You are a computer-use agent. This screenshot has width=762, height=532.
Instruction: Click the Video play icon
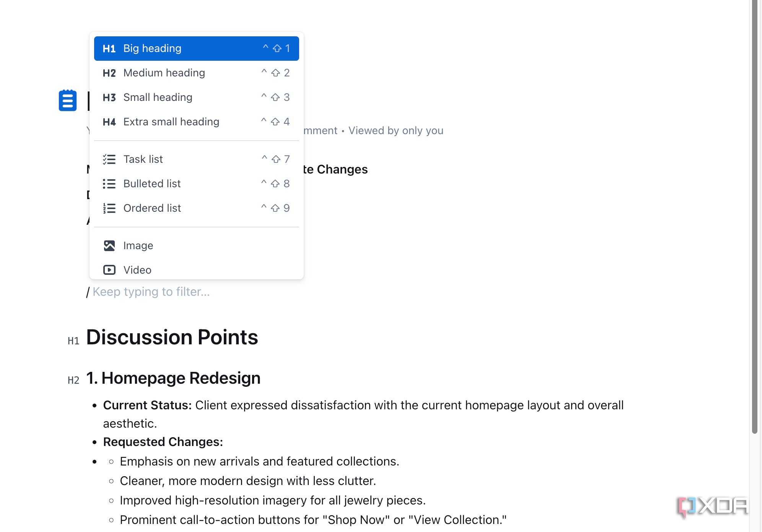click(x=109, y=270)
